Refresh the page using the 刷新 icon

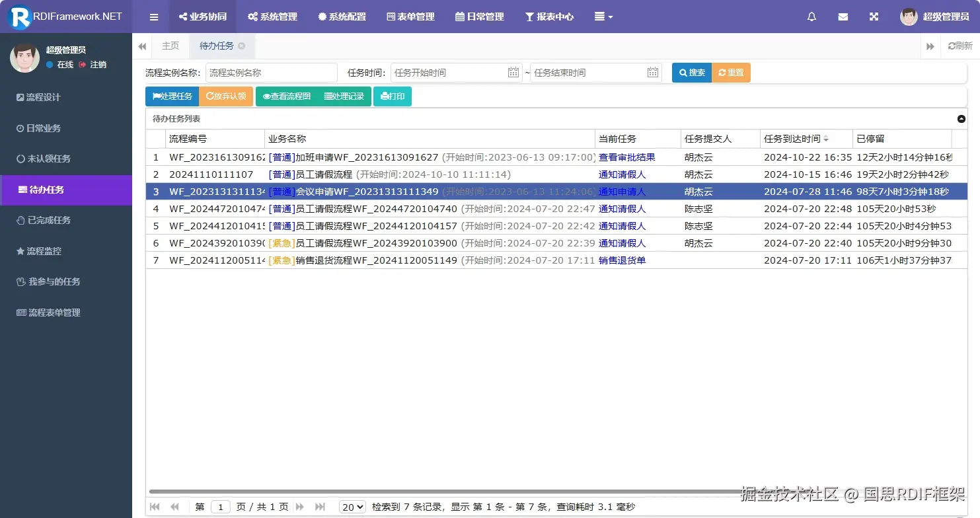pos(958,45)
